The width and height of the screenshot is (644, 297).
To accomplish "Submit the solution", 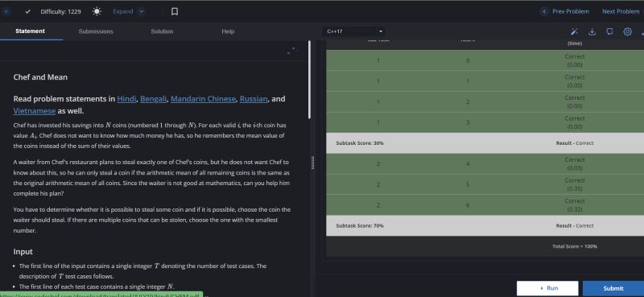I will (613, 288).
